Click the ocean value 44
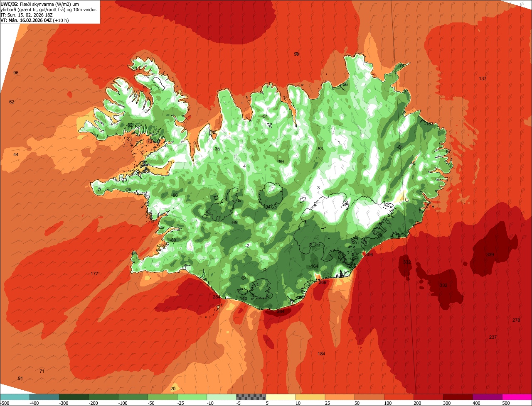Viewport: 532px width, 406px height. point(16,154)
